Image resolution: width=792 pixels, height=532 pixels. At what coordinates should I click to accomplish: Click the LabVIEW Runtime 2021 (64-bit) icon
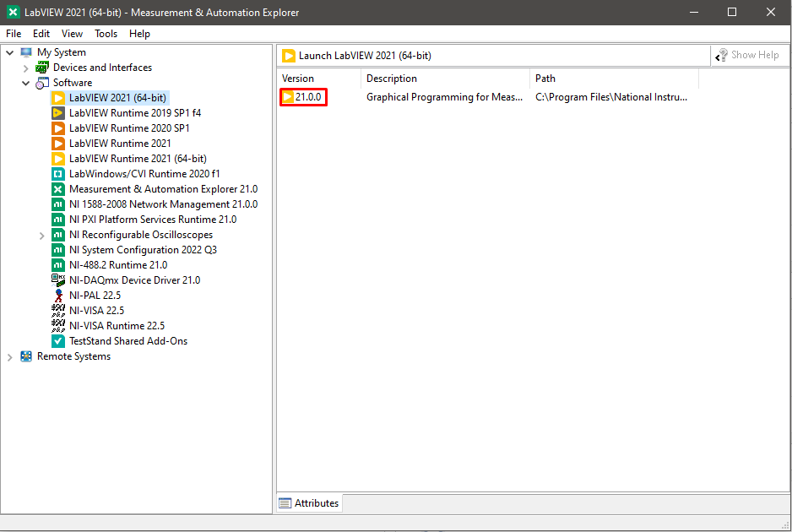pyautogui.click(x=58, y=159)
